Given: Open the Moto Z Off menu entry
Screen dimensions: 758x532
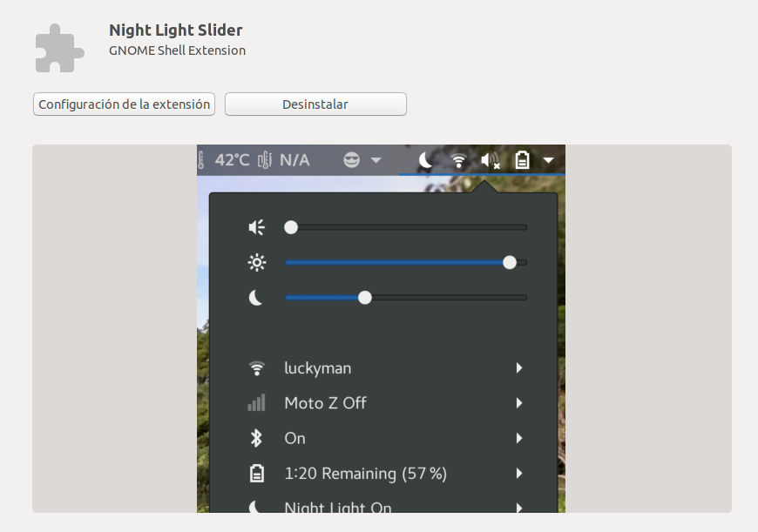Looking at the screenshot, I should [x=385, y=403].
